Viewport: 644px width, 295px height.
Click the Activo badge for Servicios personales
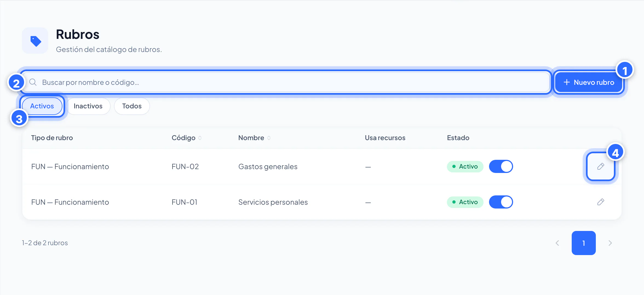(465, 202)
